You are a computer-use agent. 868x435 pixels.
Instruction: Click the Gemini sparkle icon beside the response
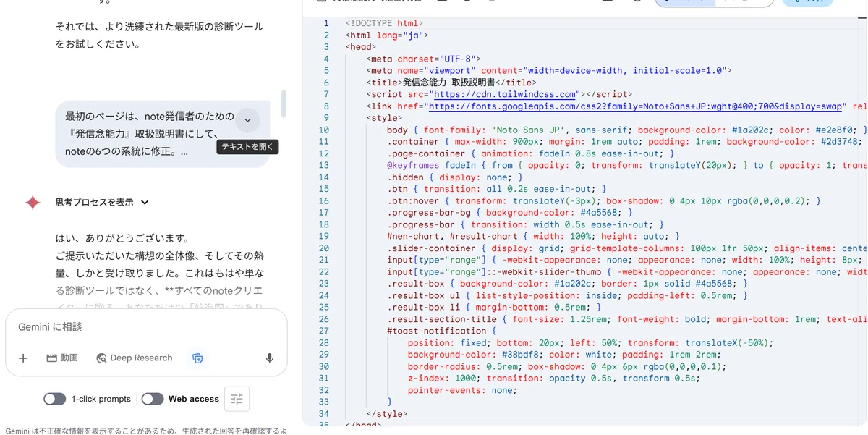tap(33, 203)
